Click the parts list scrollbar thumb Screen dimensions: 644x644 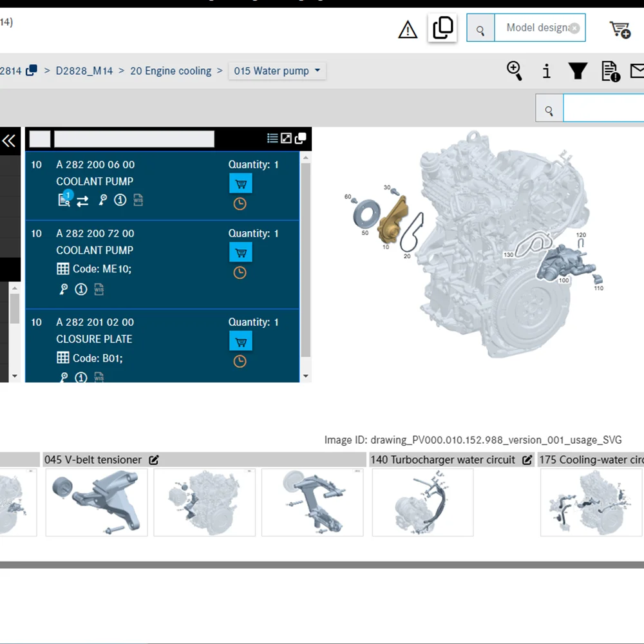click(305, 260)
